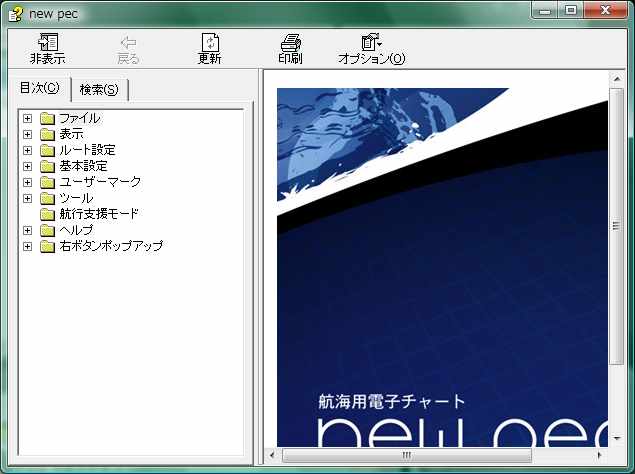The width and height of the screenshot is (635, 474).
Task: Expand the ファイル tree node
Action: [x=27, y=118]
